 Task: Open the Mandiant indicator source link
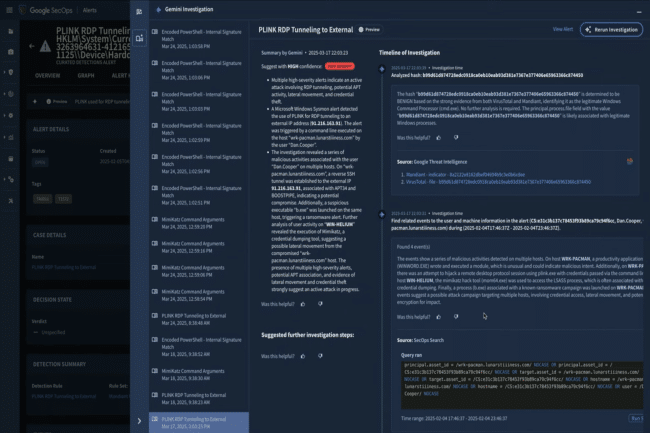(465, 175)
